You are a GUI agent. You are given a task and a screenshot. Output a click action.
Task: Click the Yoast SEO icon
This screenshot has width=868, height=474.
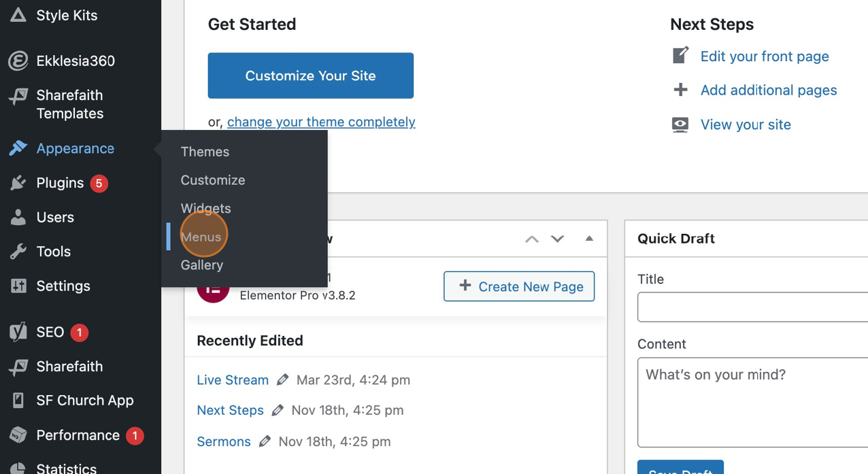click(18, 331)
